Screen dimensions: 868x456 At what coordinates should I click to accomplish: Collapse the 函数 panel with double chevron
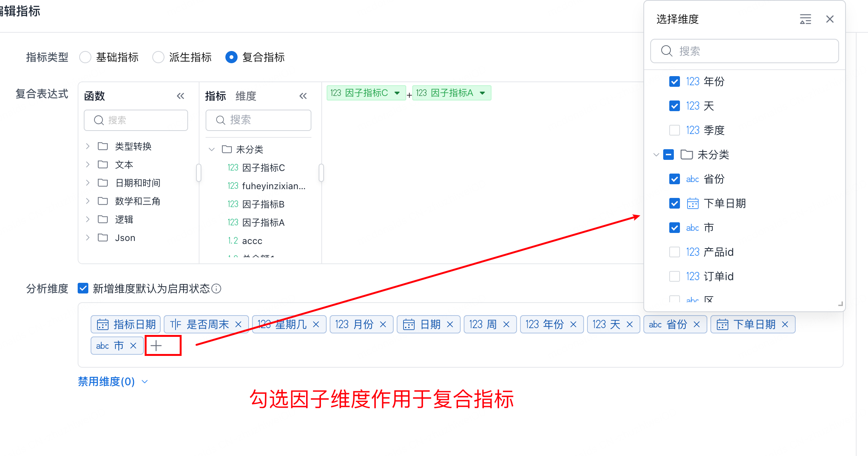[x=180, y=96]
